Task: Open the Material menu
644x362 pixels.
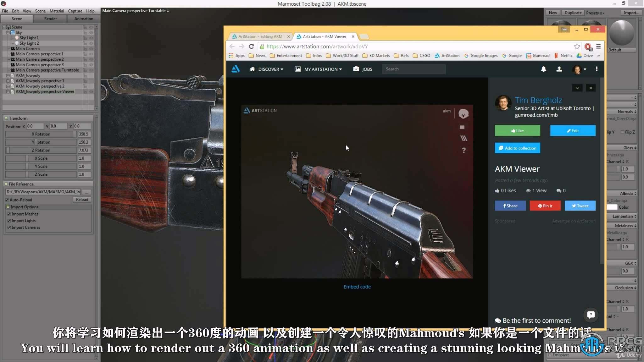Action: [57, 11]
